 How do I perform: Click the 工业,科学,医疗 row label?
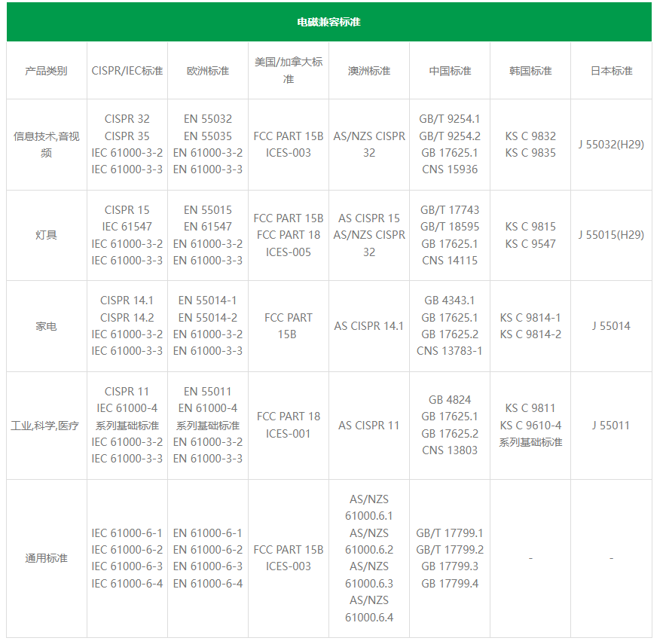click(46, 426)
